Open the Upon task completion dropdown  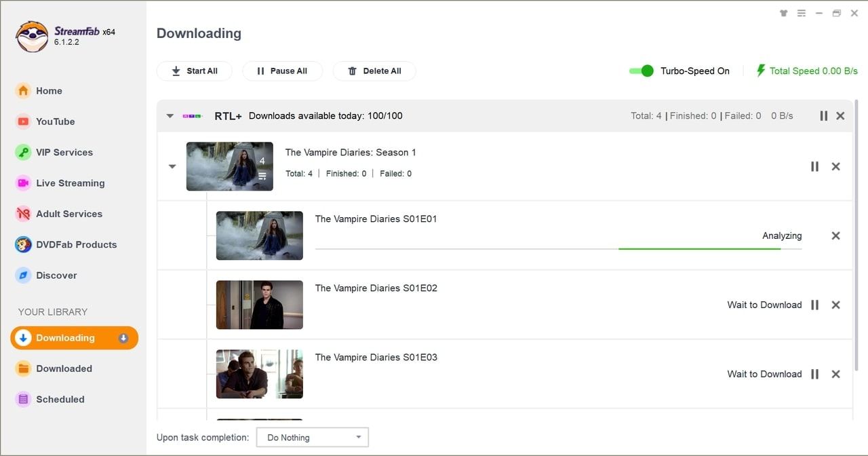pyautogui.click(x=313, y=438)
